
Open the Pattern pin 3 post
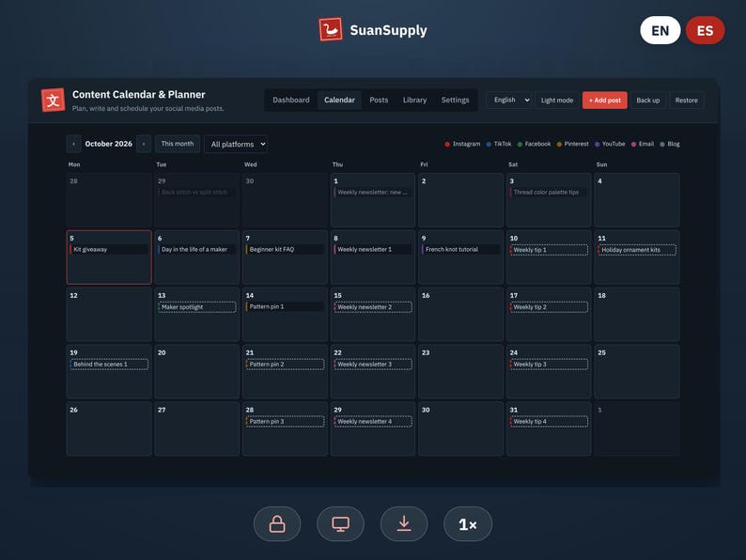coord(285,421)
